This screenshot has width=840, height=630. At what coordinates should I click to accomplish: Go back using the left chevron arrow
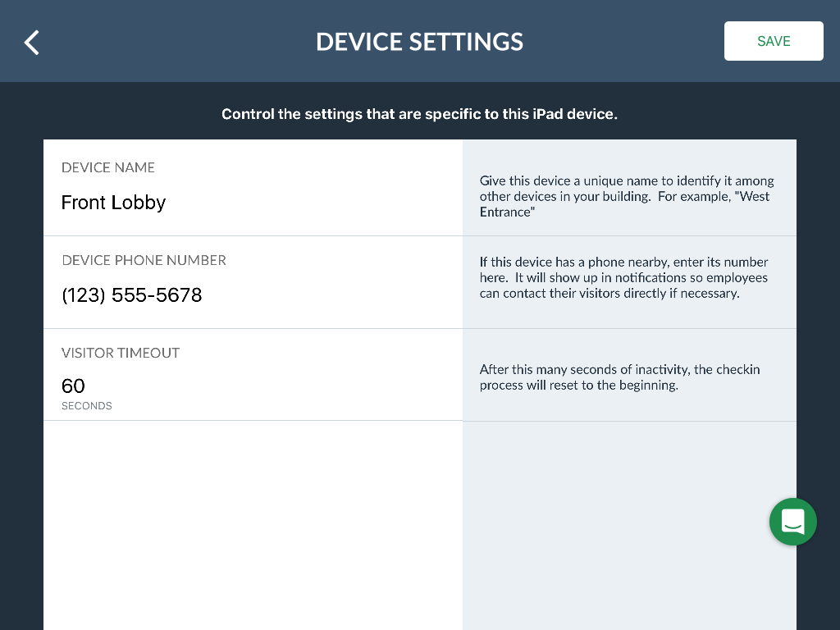pos(32,43)
